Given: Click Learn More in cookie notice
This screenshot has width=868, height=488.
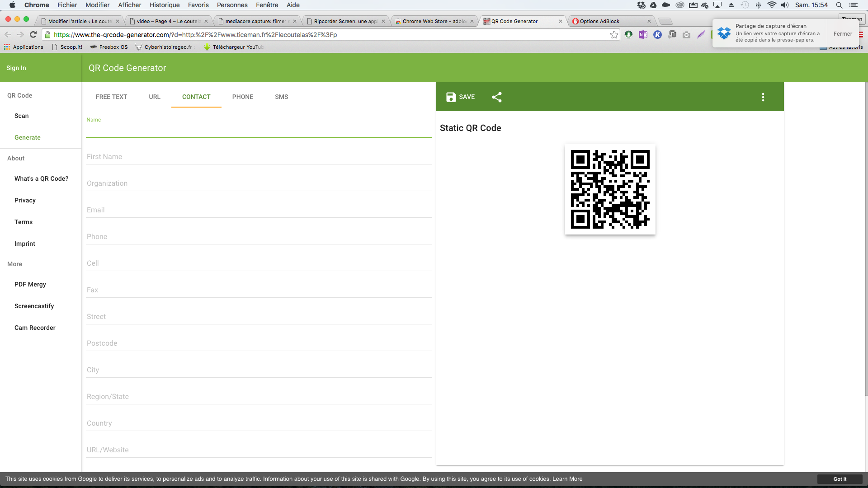Looking at the screenshot, I should 567,479.
